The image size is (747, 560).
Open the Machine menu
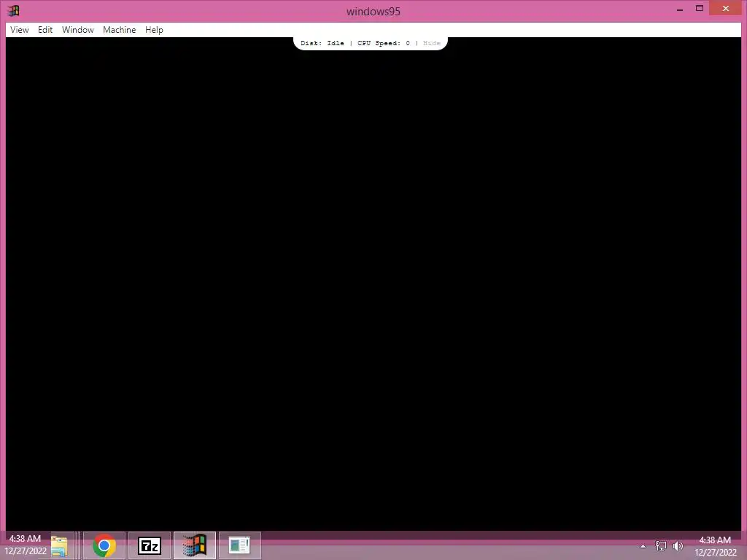[119, 29]
